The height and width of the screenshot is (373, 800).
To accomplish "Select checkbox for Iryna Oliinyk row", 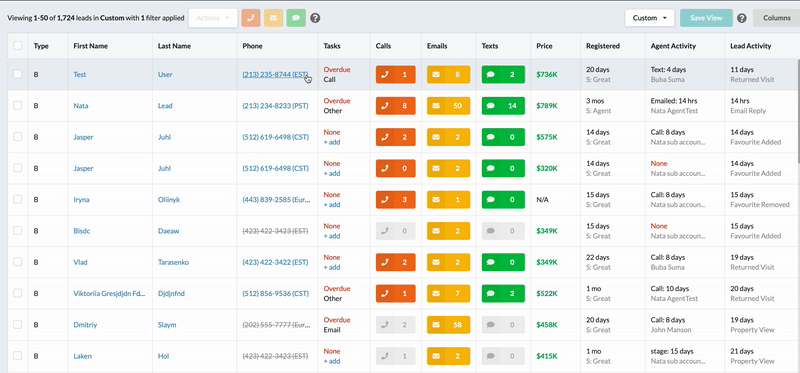I will [18, 199].
